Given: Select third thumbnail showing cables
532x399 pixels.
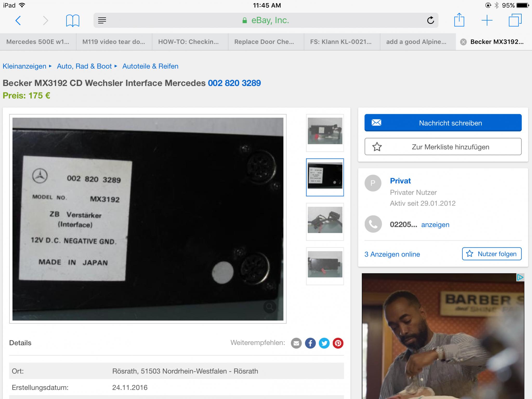Looking at the screenshot, I should [325, 222].
